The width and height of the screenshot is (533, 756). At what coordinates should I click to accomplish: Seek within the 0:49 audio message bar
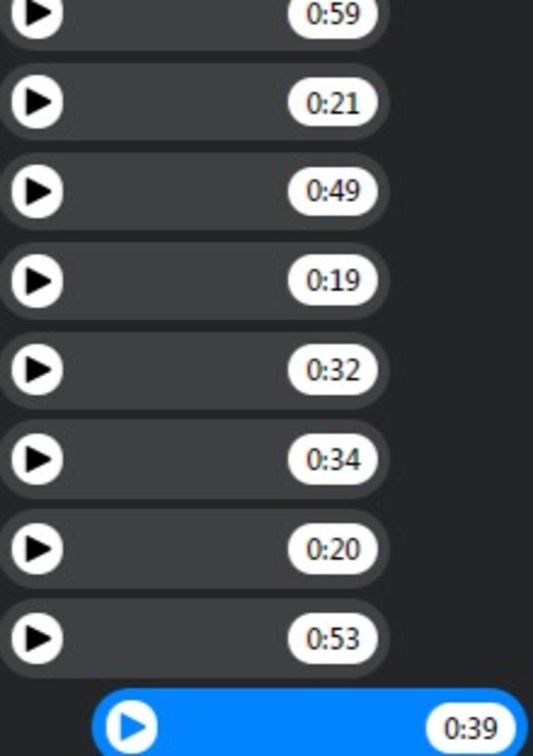175,191
